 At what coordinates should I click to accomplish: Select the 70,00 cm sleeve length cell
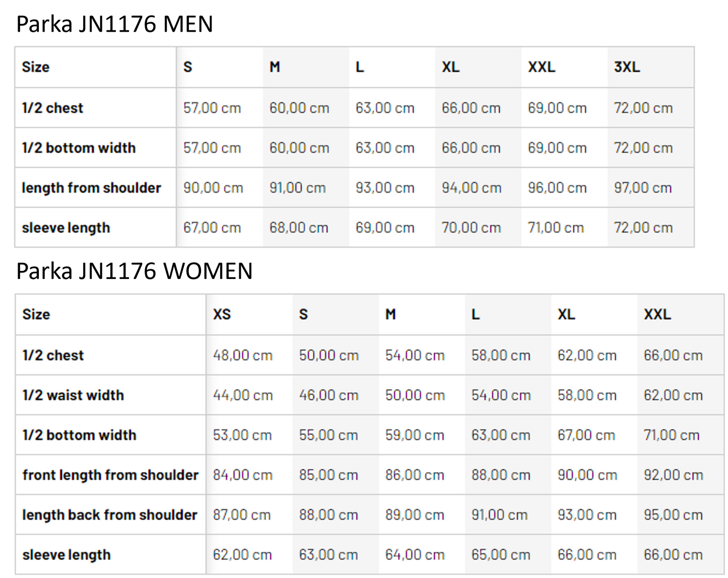[x=471, y=228]
